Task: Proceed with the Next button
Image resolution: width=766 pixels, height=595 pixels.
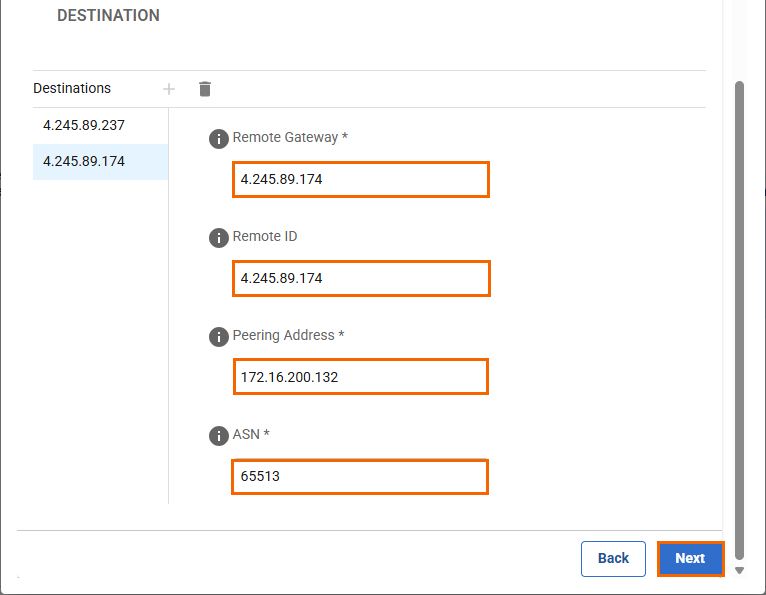Action: 690,559
